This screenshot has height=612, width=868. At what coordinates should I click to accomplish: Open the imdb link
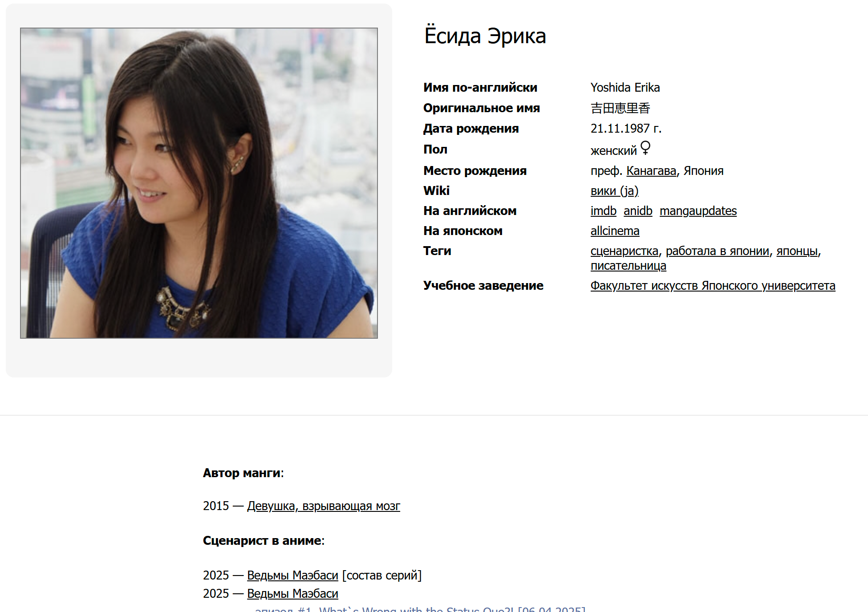click(603, 211)
